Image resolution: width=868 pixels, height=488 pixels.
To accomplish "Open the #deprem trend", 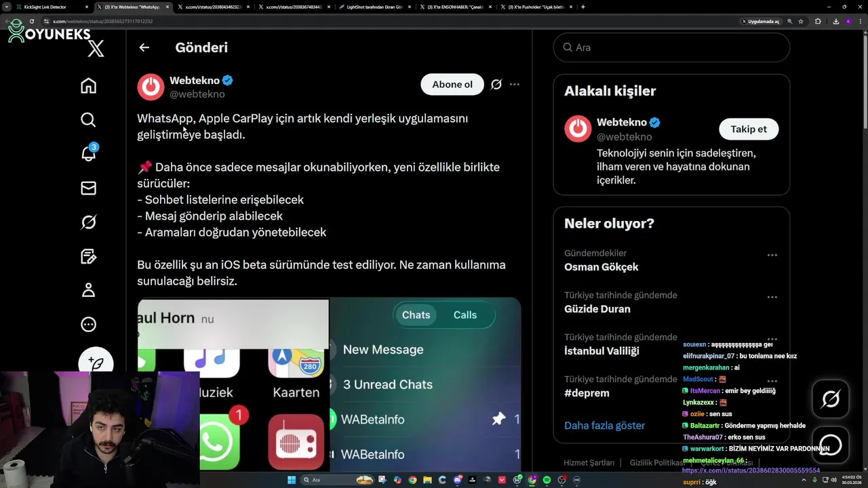I will [587, 393].
